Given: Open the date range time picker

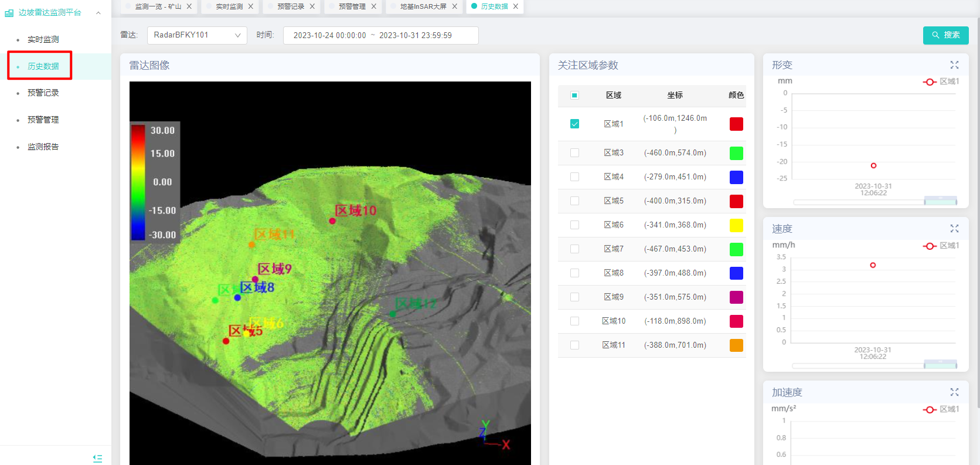Looking at the screenshot, I should pos(380,35).
